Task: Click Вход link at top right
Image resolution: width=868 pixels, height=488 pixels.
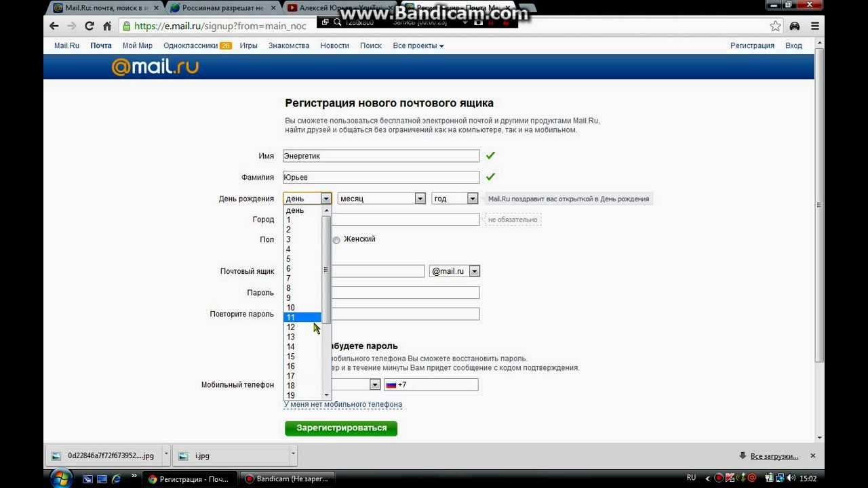Action: 793,45
